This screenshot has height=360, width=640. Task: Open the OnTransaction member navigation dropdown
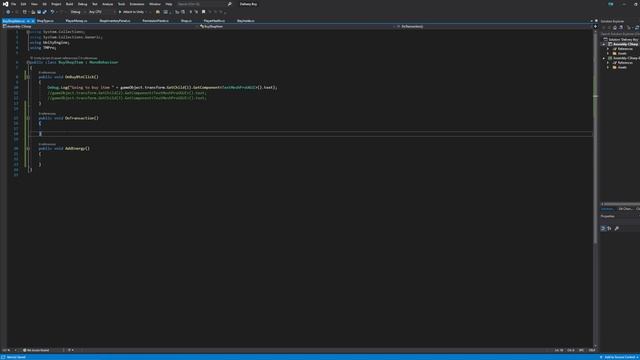coord(494,27)
